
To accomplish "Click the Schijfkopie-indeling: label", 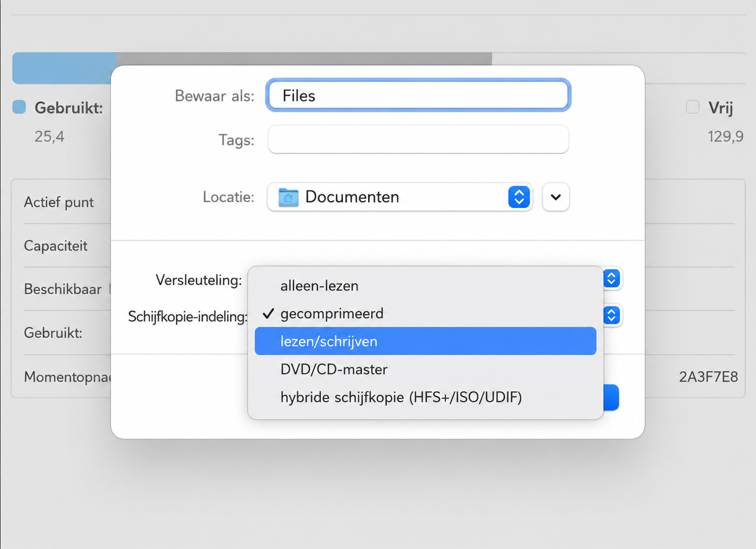I will click(188, 316).
